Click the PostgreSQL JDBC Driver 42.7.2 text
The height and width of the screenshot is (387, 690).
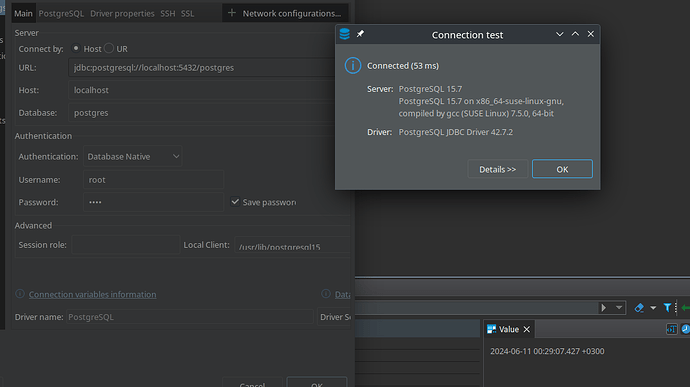(455, 132)
